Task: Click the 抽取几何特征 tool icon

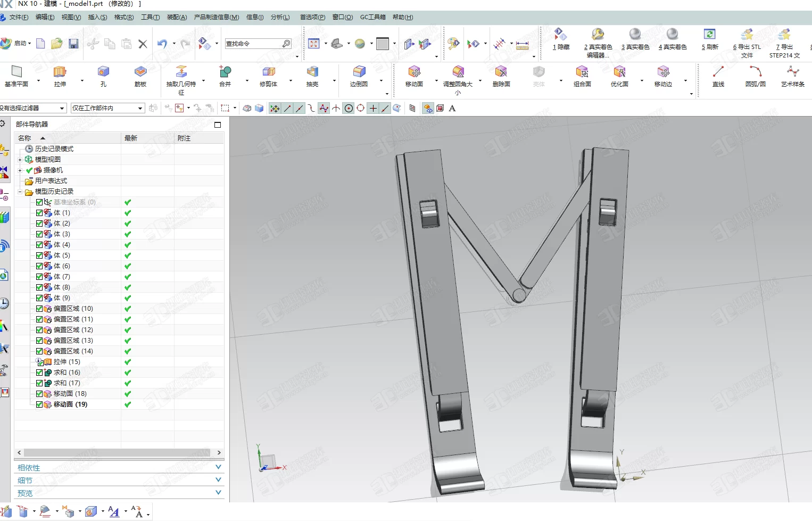Action: pos(181,72)
